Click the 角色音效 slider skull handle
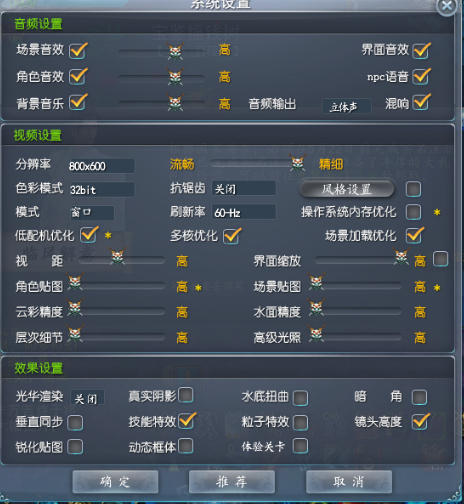This screenshot has width=464, height=504. tap(176, 77)
